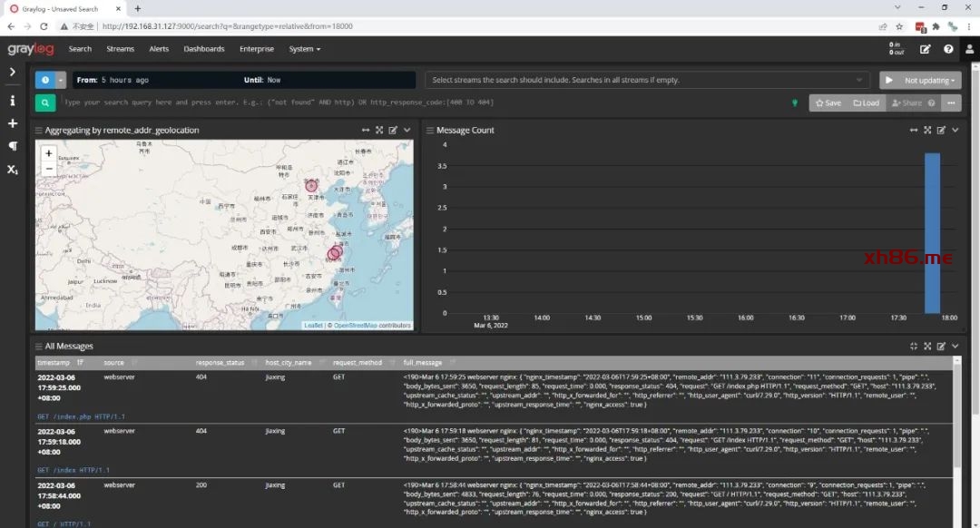Go to the Streams page
This screenshot has height=528, width=980.
click(120, 49)
